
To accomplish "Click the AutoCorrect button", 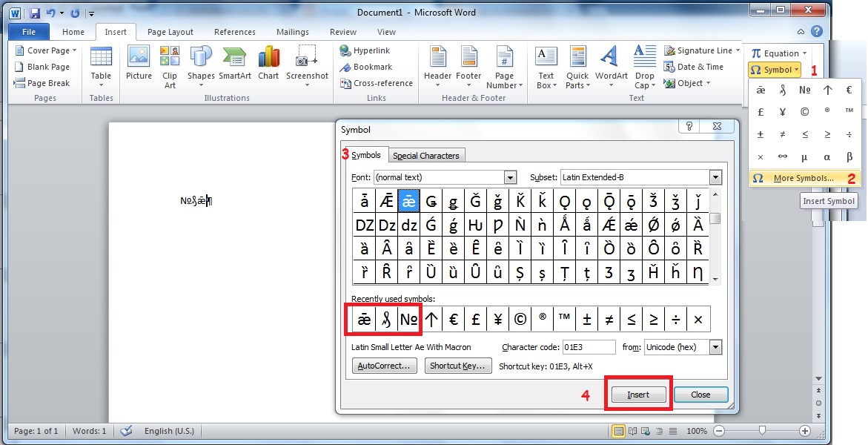I will (385, 366).
